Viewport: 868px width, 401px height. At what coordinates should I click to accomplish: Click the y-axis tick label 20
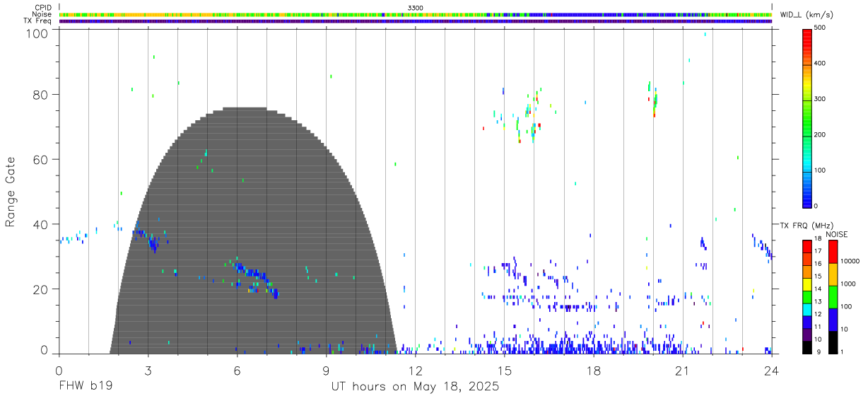41,289
